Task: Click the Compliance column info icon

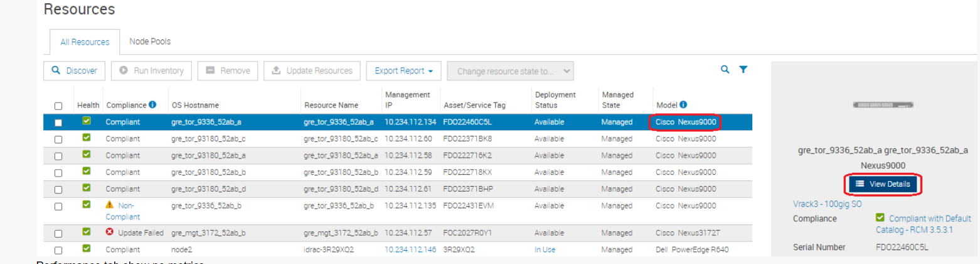Action: pyautogui.click(x=153, y=105)
